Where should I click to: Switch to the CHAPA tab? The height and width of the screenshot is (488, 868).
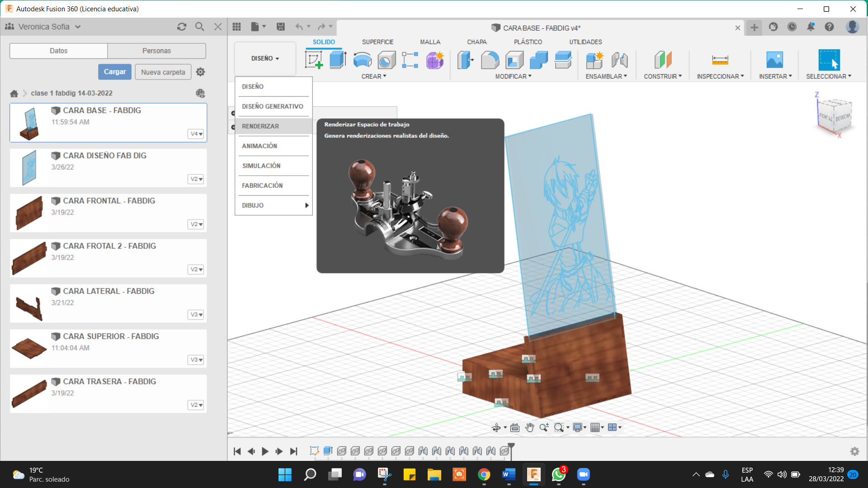coord(476,42)
